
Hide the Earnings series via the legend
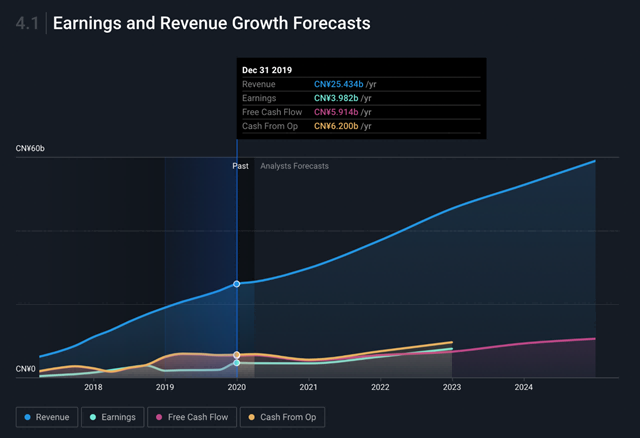(111, 416)
